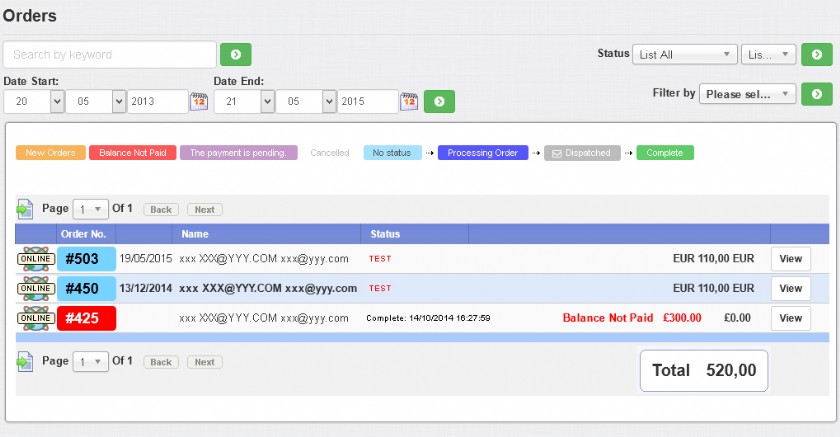This screenshot has height=437, width=840.
Task: Open the Date End calendar picker icon
Action: (x=409, y=101)
